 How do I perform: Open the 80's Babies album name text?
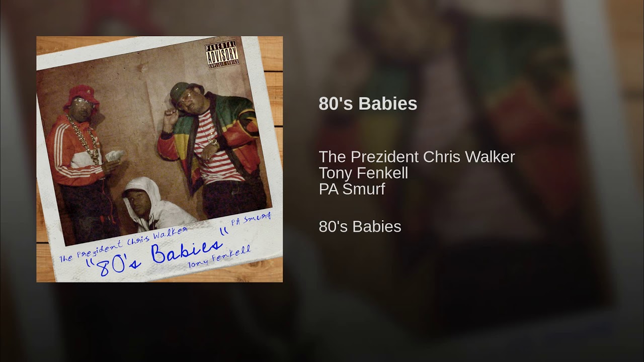click(360, 227)
